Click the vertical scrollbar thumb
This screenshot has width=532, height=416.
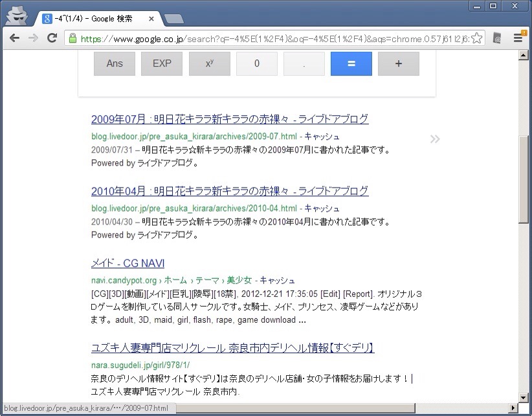pos(523,180)
